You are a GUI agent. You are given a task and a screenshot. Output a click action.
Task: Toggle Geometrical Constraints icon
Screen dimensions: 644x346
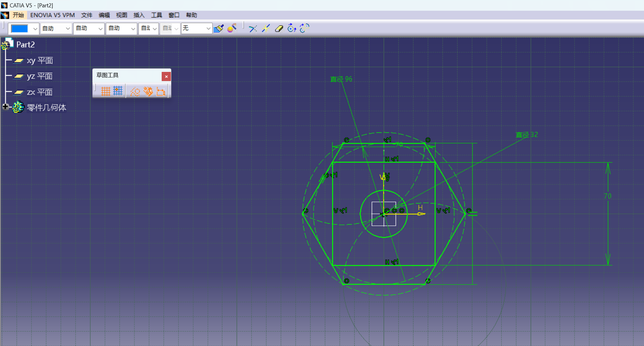(148, 91)
